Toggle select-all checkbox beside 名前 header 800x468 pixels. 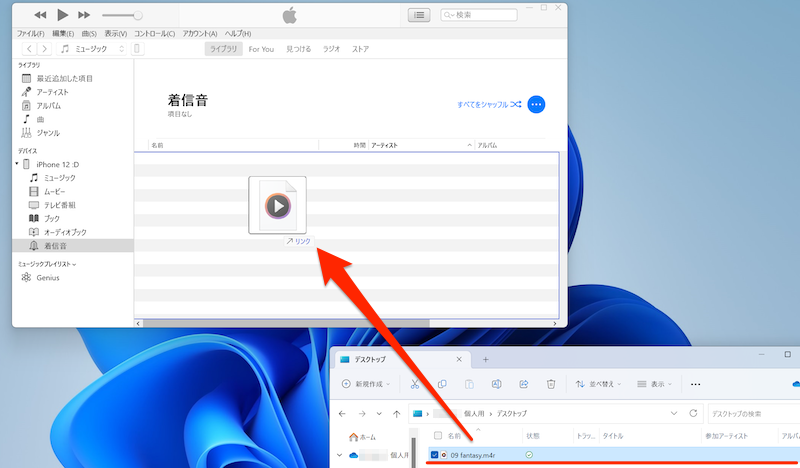pyautogui.click(x=437, y=436)
